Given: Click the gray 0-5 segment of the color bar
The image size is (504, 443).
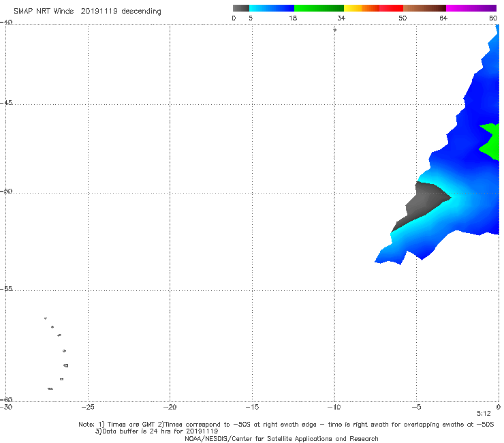Looking at the screenshot, I should 241,8.
